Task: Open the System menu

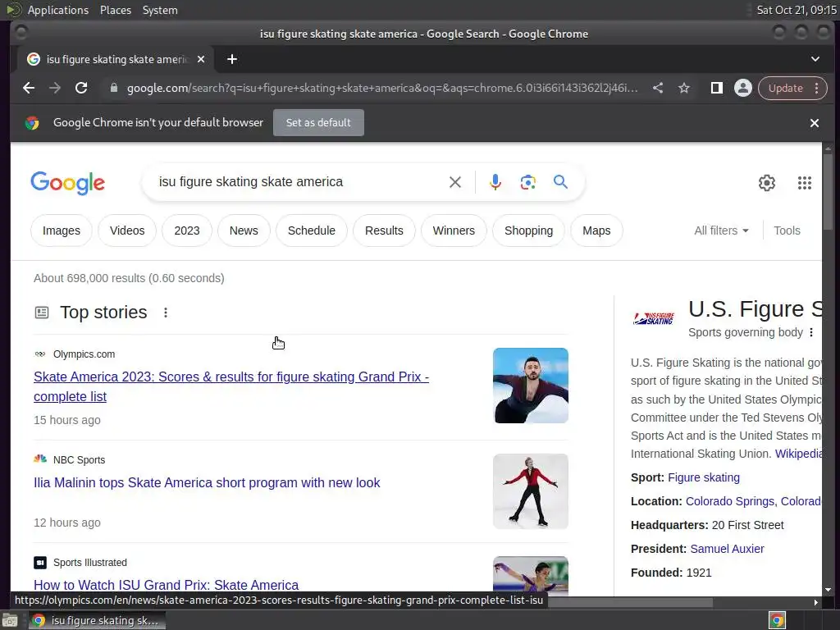Action: [x=160, y=10]
